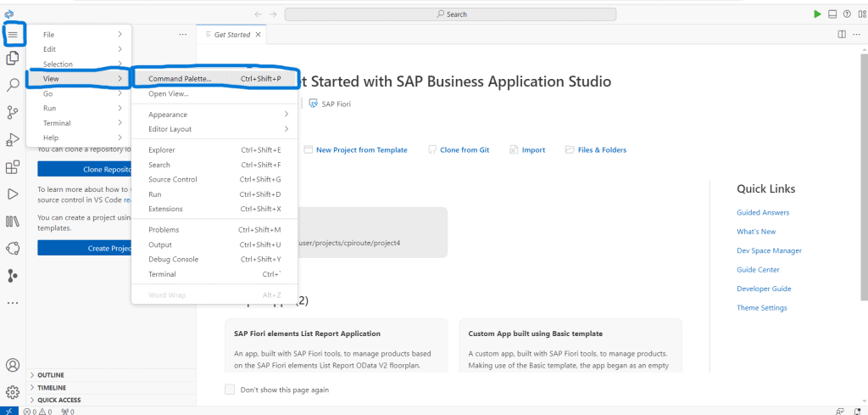Viewport: 868px width, 415px height.
Task: Open the Selection menu
Action: pos(79,64)
